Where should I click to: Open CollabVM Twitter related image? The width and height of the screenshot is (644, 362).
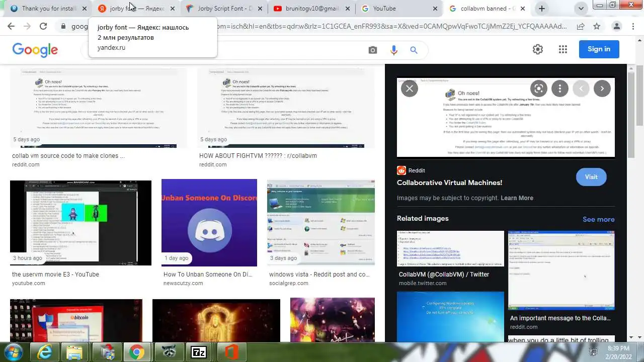click(450, 248)
